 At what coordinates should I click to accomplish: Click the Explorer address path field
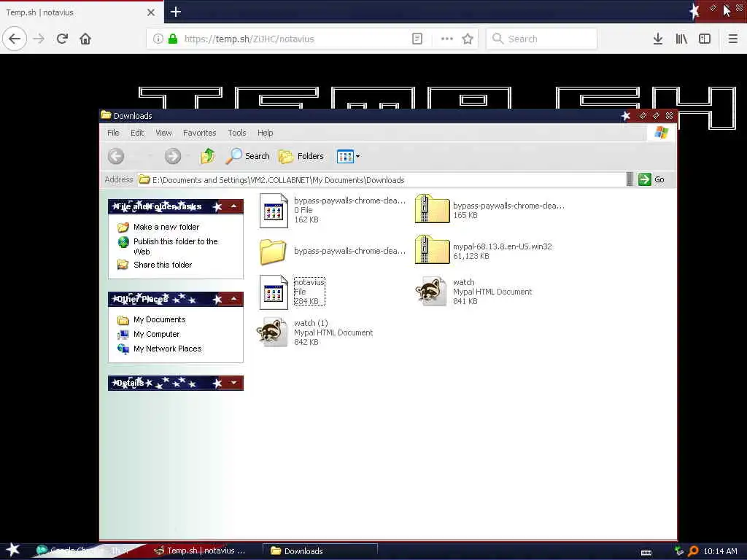381,180
